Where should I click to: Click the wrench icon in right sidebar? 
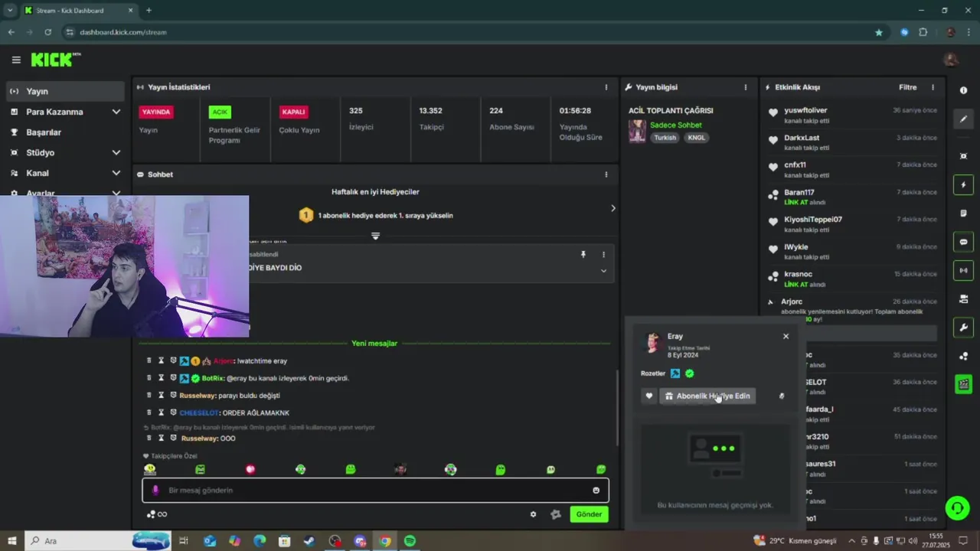pyautogui.click(x=963, y=328)
